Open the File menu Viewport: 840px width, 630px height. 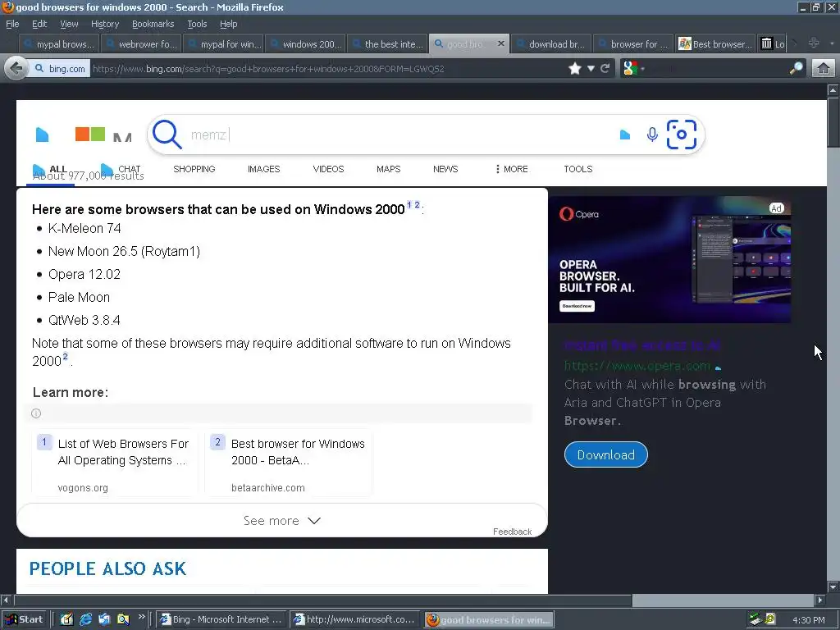coord(12,24)
